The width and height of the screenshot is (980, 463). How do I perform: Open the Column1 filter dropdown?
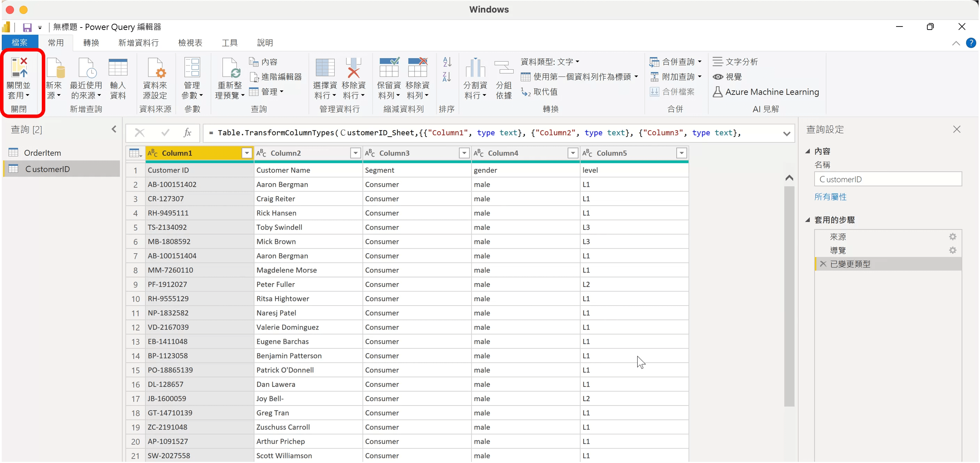247,153
